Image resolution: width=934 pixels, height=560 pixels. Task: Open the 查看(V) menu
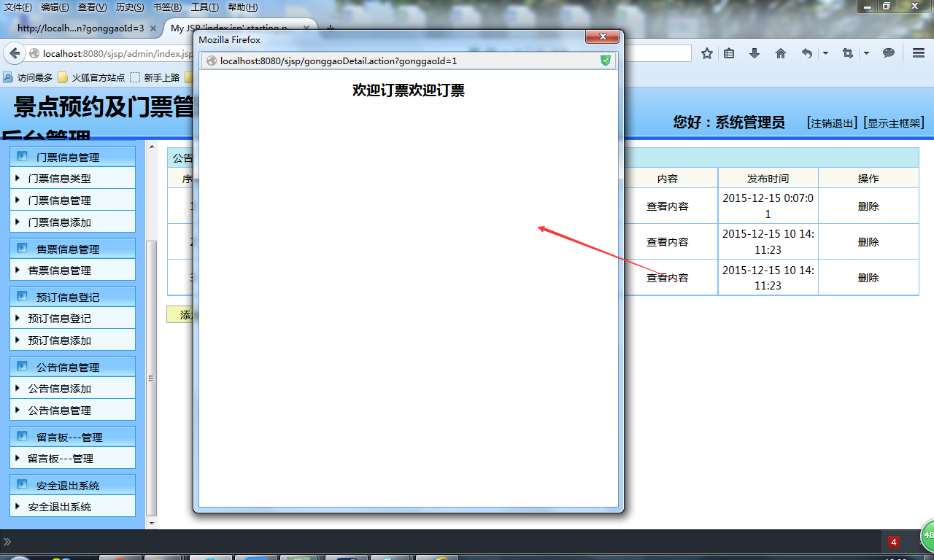[x=93, y=7]
